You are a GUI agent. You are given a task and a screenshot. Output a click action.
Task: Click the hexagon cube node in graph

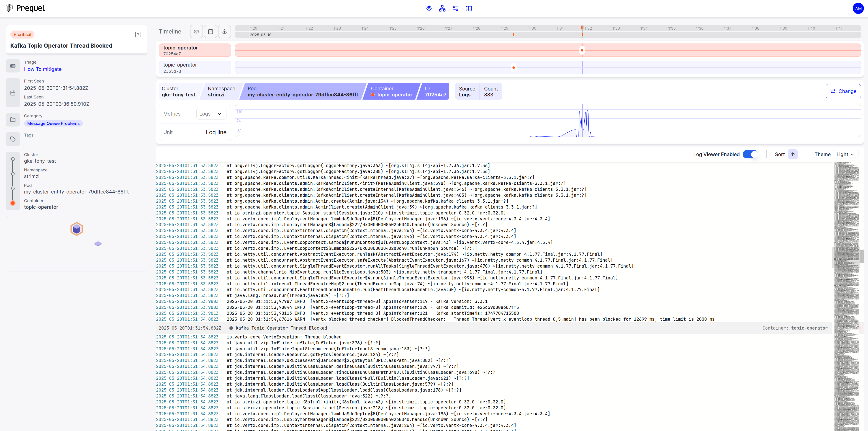pyautogui.click(x=77, y=229)
